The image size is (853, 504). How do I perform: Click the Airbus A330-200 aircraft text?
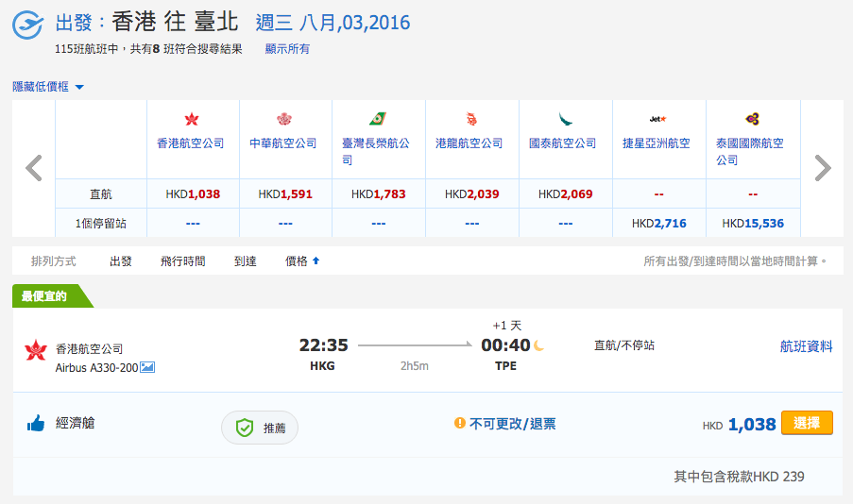pyautogui.click(x=97, y=368)
